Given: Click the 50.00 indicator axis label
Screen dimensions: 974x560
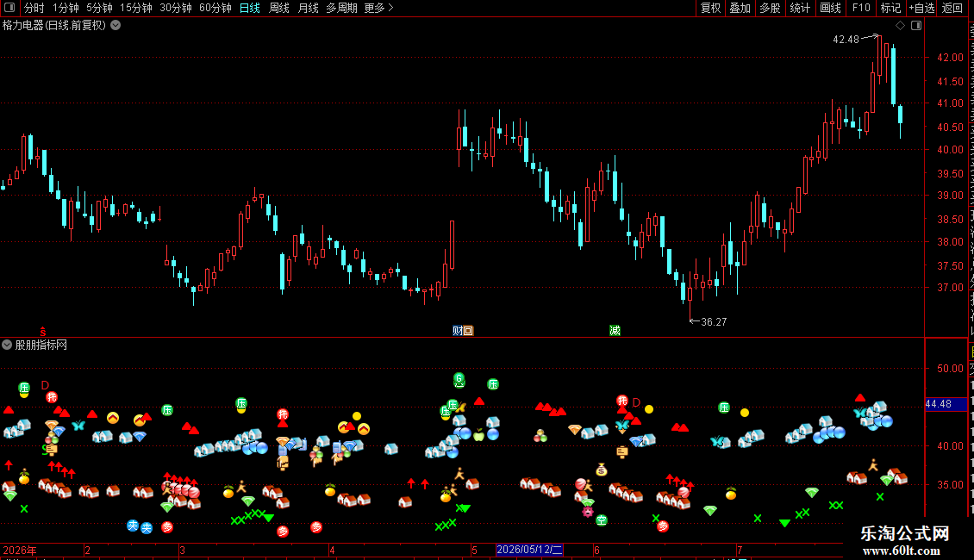Looking at the screenshot, I should 950,368.
